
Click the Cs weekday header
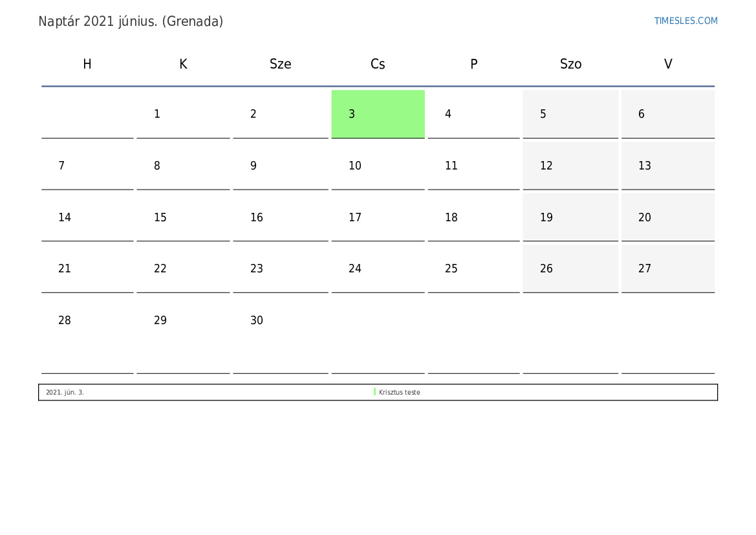378,63
